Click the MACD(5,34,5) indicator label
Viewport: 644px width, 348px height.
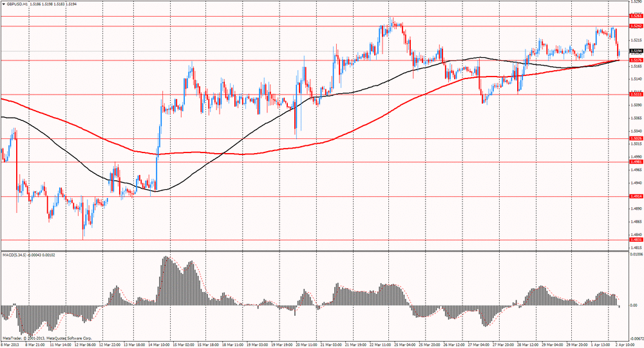tap(14, 255)
